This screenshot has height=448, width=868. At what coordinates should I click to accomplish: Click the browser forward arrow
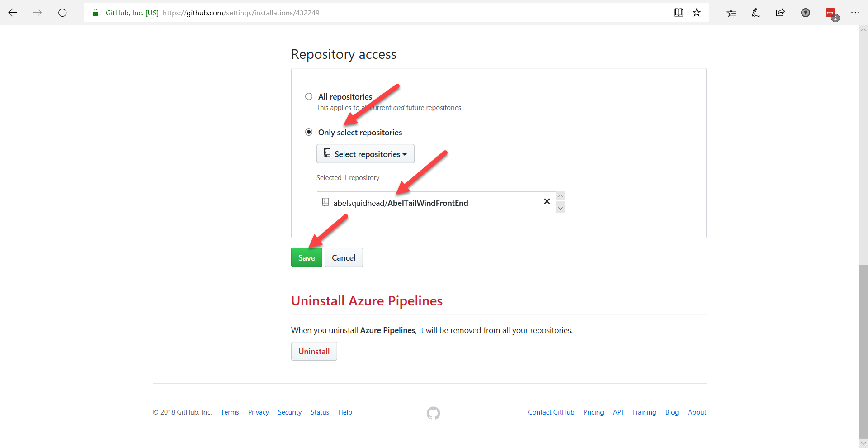point(38,13)
